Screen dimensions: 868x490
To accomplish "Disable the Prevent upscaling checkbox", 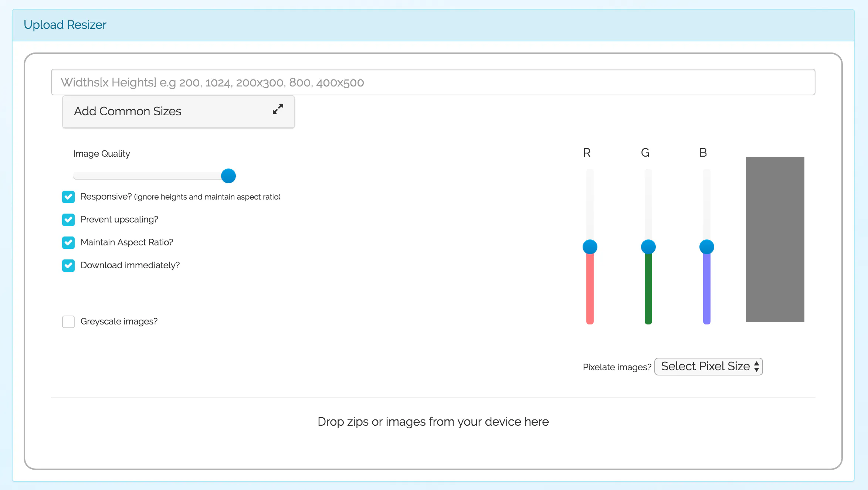I will (68, 220).
